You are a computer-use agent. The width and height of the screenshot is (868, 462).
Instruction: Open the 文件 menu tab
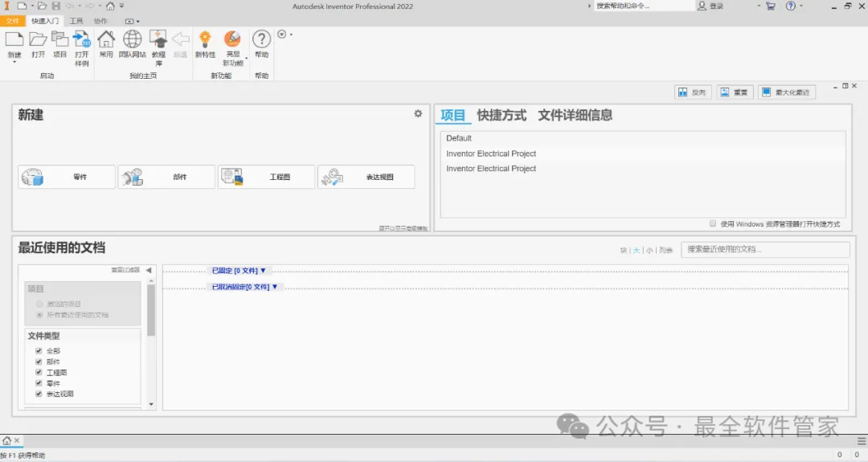coord(12,21)
